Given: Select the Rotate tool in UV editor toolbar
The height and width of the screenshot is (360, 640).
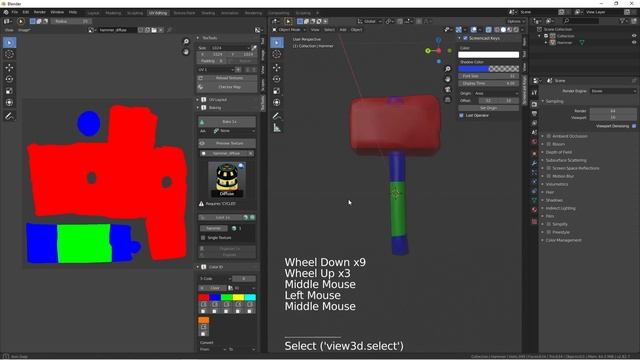Looking at the screenshot, I should point(9,79).
